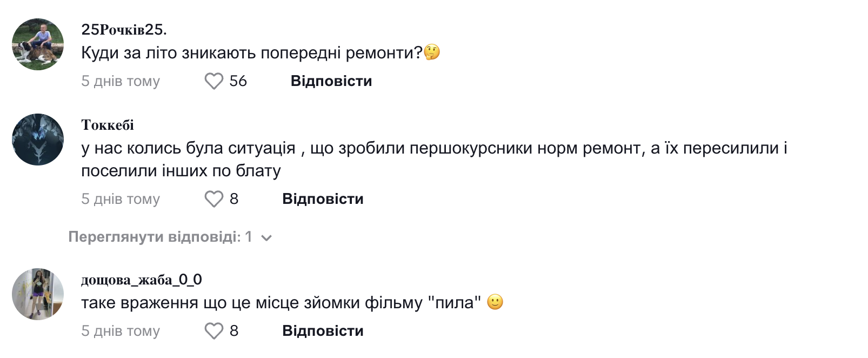Screen dimensions: 868x358
Task: Open the дощова_жаба_0_0 username link
Action: click(x=142, y=280)
